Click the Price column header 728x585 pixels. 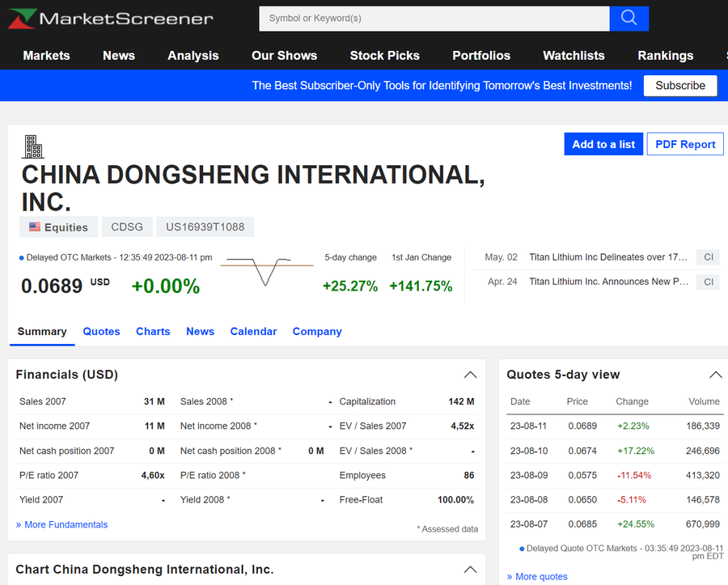(x=577, y=401)
